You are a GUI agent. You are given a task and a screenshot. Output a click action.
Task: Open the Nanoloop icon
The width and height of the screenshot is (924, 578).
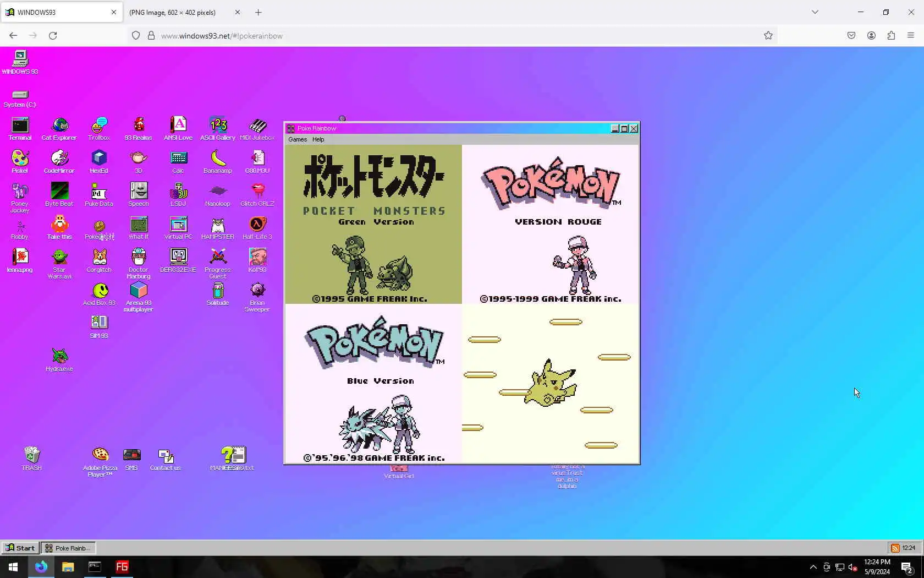pos(218,195)
